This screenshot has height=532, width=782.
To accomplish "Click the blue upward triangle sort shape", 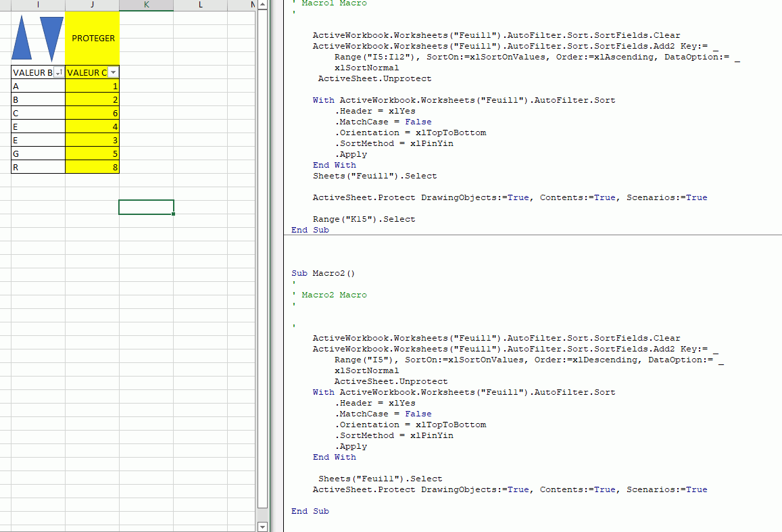I will (x=22, y=39).
